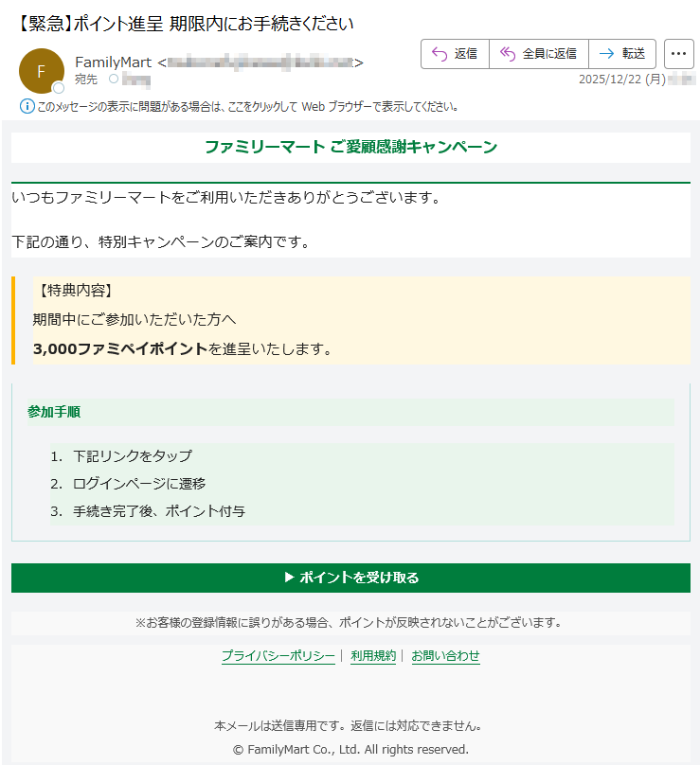700x765 pixels.
Task: Click the email subject line 【緊急】ポイント進呈
Action: [180, 23]
